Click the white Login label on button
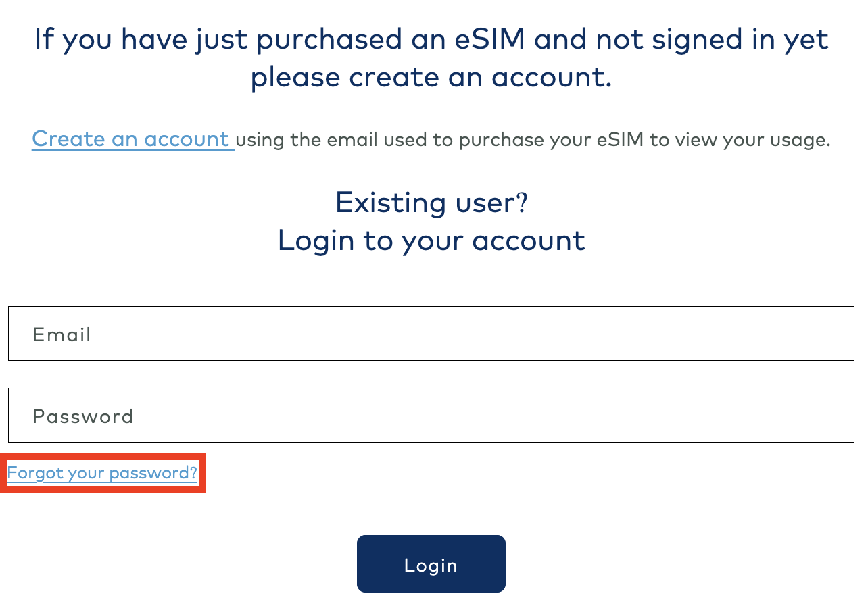This screenshot has height=604, width=868. coord(431,565)
